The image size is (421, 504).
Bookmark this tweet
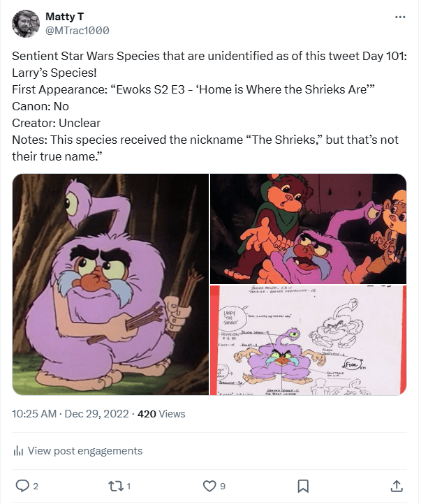[x=303, y=485]
